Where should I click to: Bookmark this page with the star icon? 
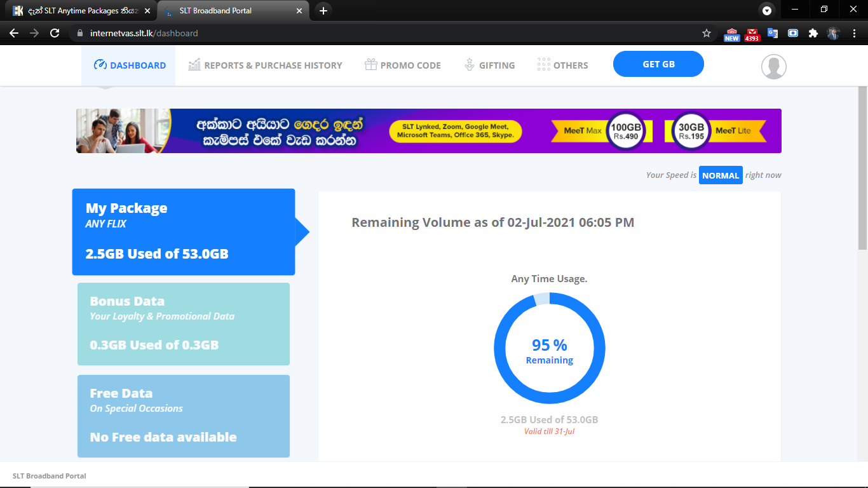pyautogui.click(x=707, y=33)
